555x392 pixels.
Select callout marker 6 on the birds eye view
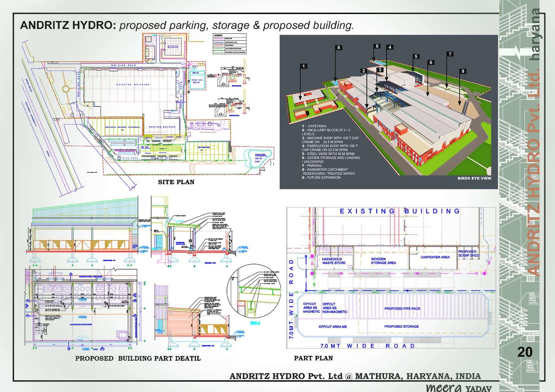coord(431,62)
